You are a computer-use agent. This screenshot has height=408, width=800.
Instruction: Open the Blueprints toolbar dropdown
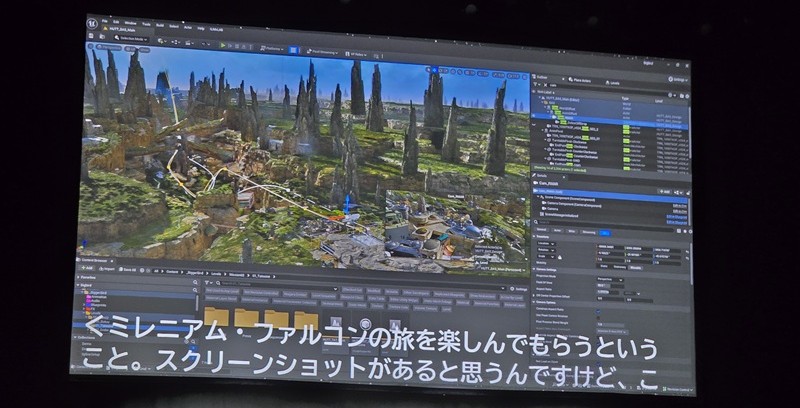tap(176, 42)
